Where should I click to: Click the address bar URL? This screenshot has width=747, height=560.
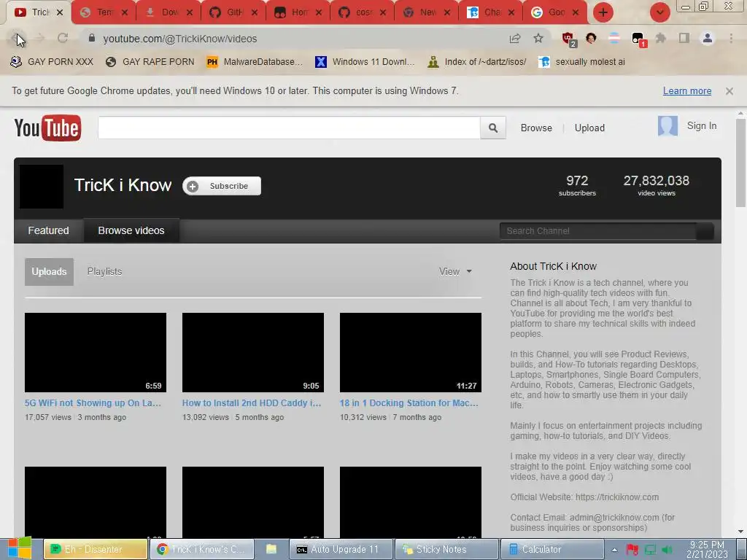[179, 39]
